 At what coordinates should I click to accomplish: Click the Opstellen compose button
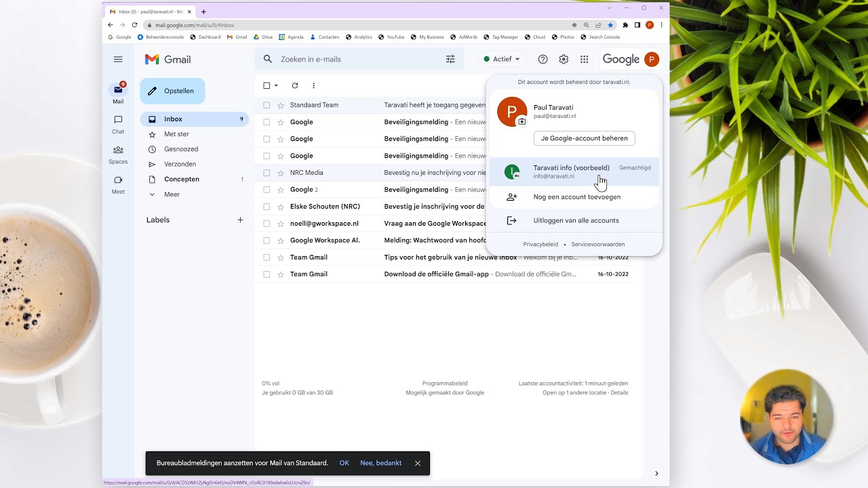[172, 91]
